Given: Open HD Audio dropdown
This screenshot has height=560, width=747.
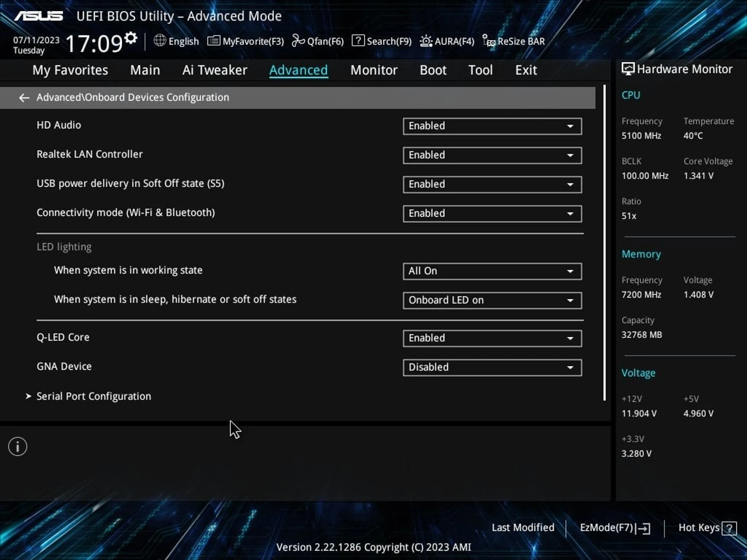Looking at the screenshot, I should [x=492, y=126].
